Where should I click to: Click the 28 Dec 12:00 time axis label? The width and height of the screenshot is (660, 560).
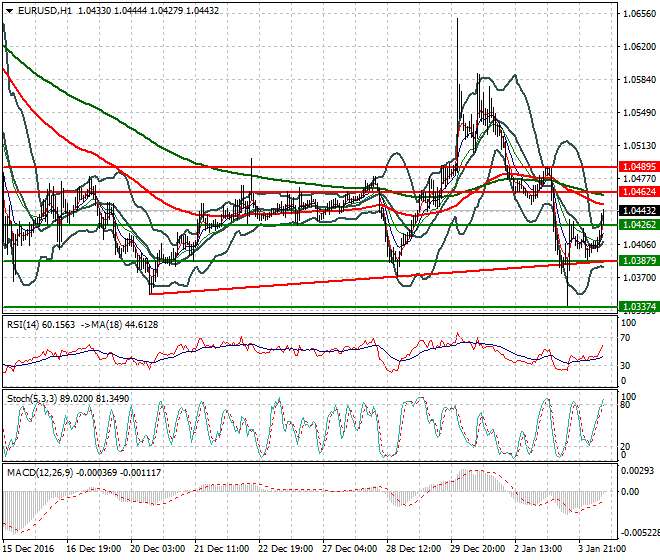coord(413,549)
